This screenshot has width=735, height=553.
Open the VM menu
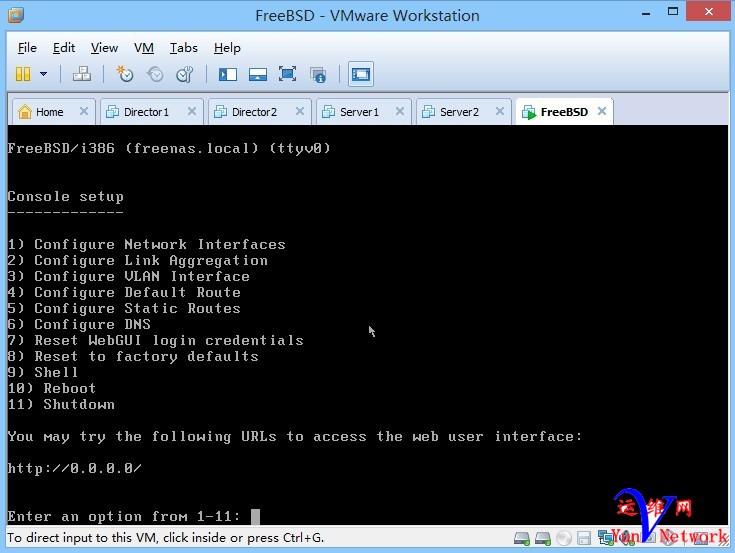pos(143,48)
